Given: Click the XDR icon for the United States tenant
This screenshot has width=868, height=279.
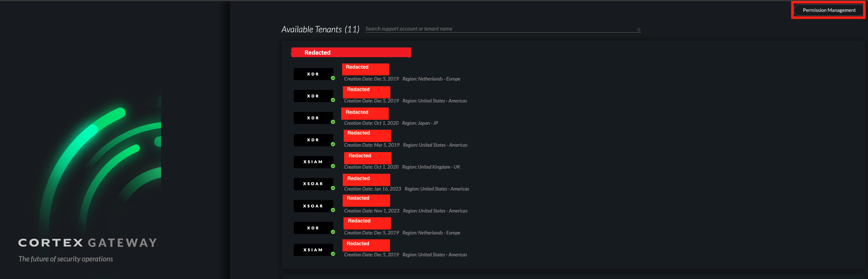Looking at the screenshot, I should pos(313,96).
